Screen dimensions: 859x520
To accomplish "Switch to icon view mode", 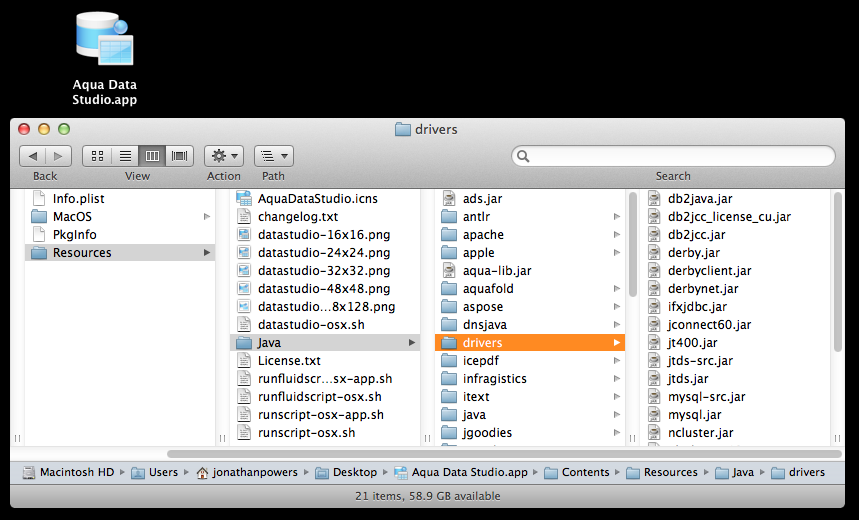I will (x=97, y=156).
